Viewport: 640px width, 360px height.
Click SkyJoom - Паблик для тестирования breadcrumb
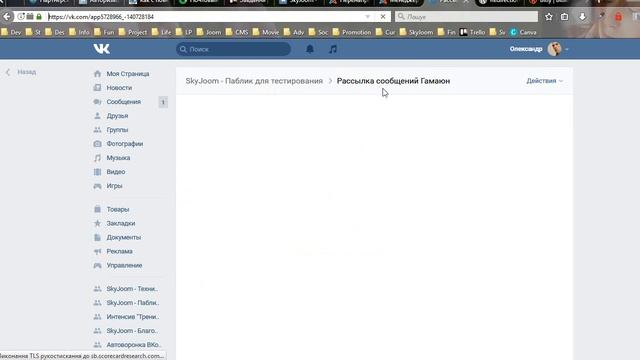coord(254,81)
